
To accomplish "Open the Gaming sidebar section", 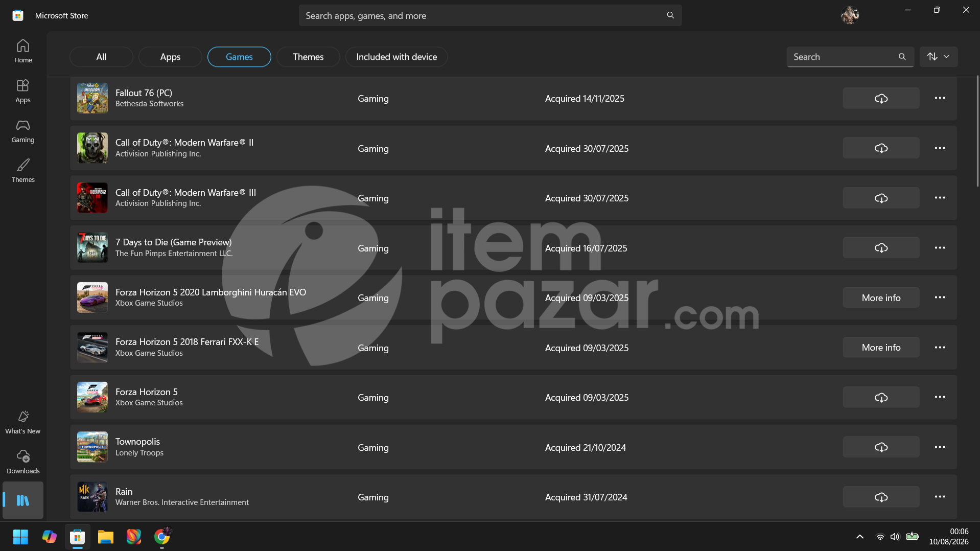I will [x=23, y=131].
